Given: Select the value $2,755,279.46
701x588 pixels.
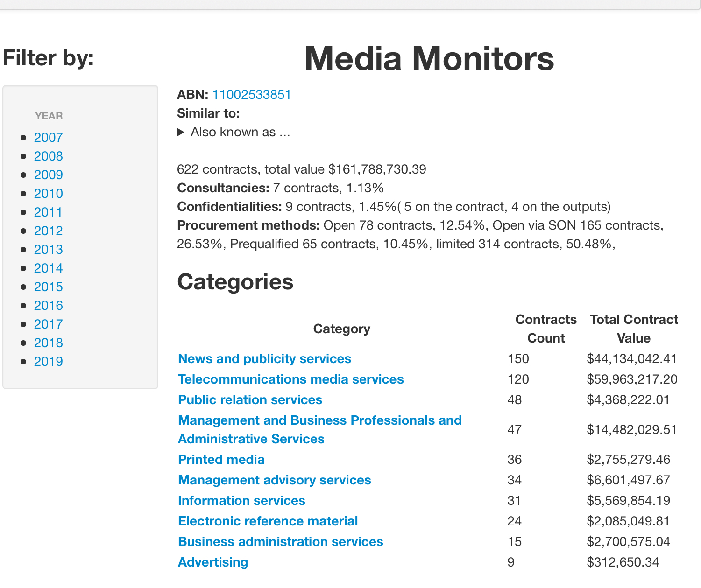Looking at the screenshot, I should click(x=628, y=460).
